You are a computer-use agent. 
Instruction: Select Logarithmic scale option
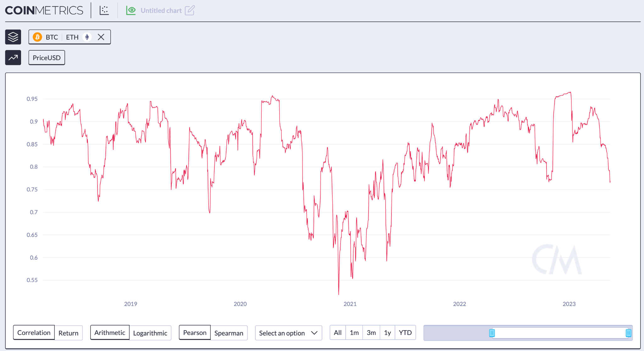click(x=150, y=333)
